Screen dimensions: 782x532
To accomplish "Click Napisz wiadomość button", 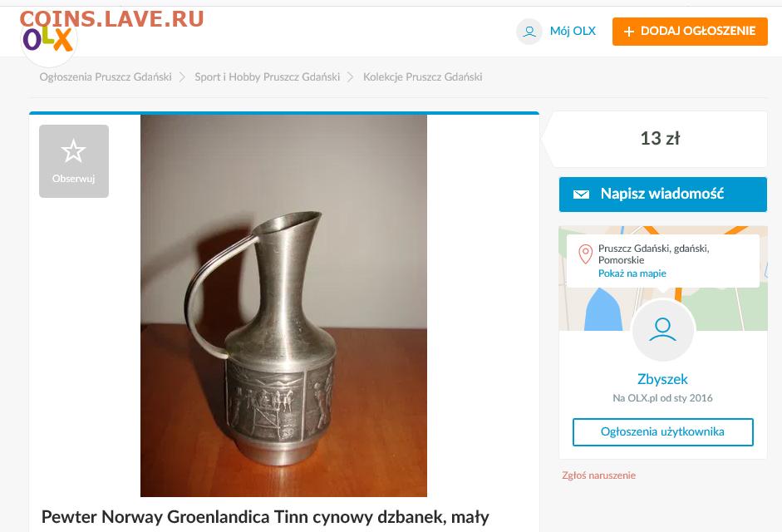I will [663, 195].
